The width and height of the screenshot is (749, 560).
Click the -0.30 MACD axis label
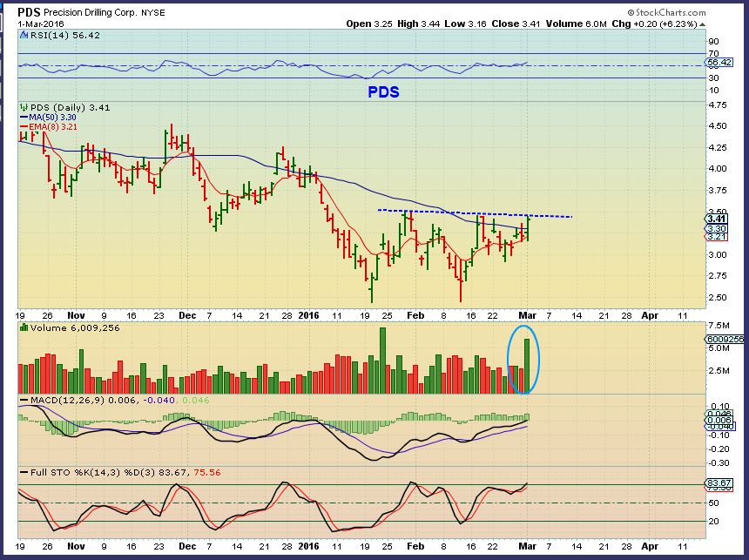[x=717, y=462]
